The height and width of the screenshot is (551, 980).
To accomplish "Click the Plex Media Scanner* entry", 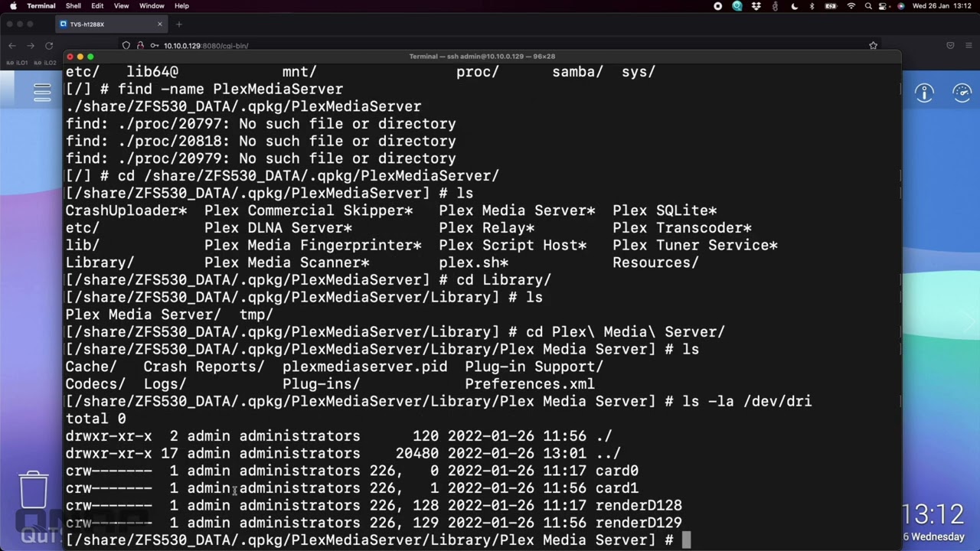I will point(287,262).
